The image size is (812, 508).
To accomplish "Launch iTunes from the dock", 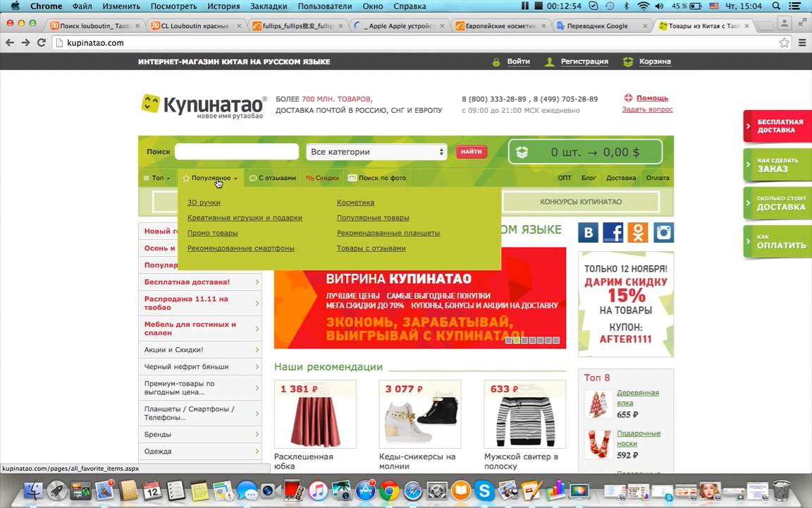I will [318, 490].
